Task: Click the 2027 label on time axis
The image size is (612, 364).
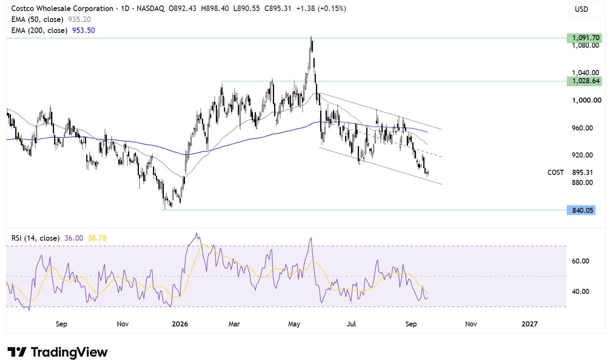Action: pos(530,324)
